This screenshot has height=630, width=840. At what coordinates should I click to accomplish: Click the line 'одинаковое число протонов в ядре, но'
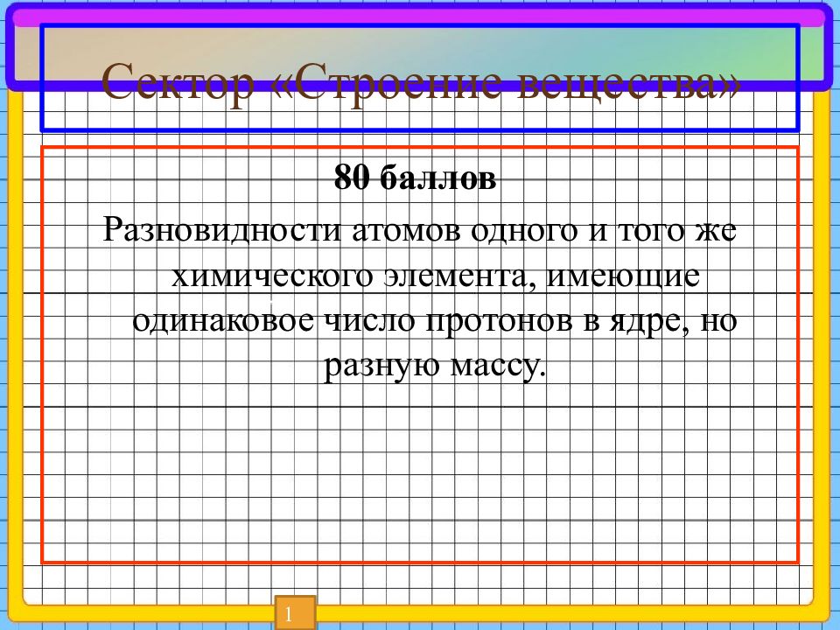click(435, 321)
